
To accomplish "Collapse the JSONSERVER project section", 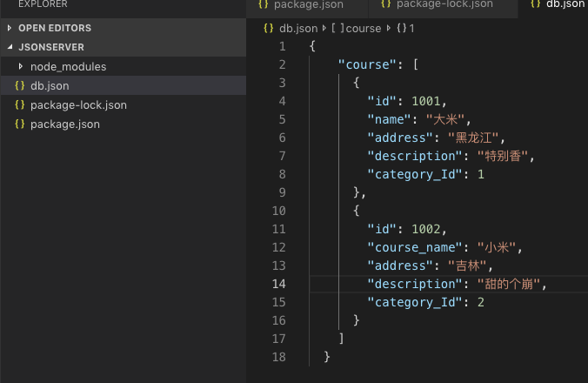I will coord(10,47).
